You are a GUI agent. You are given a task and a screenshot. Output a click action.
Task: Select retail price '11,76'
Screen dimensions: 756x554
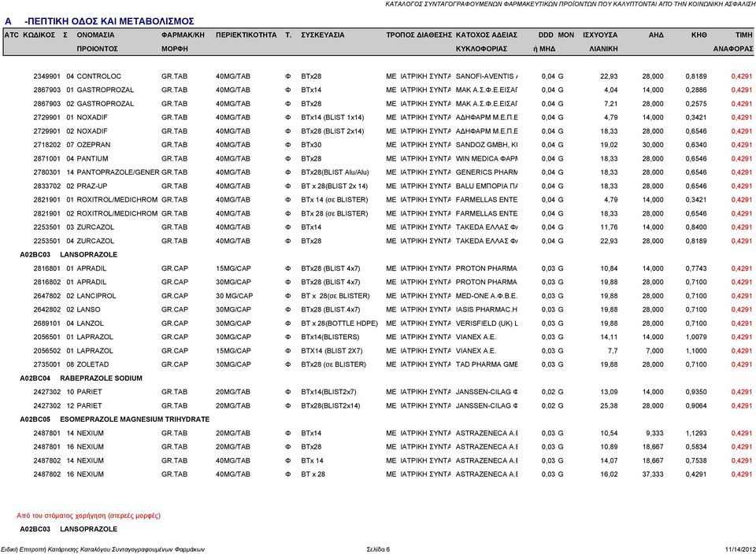click(609, 227)
